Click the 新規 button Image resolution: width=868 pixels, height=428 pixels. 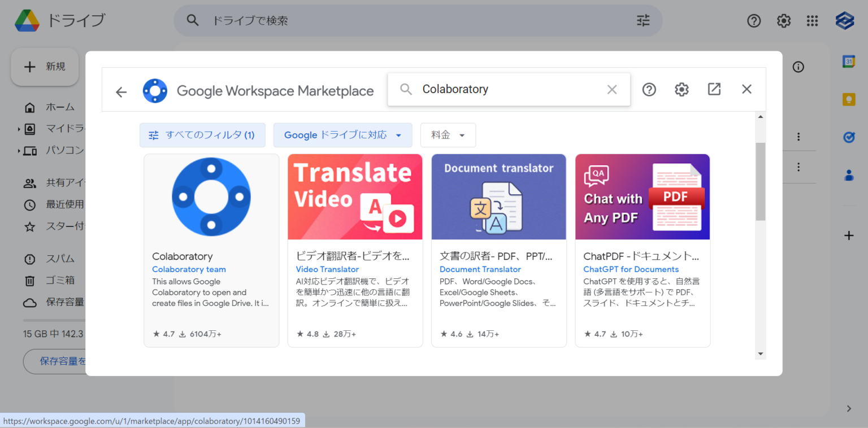[x=44, y=66]
